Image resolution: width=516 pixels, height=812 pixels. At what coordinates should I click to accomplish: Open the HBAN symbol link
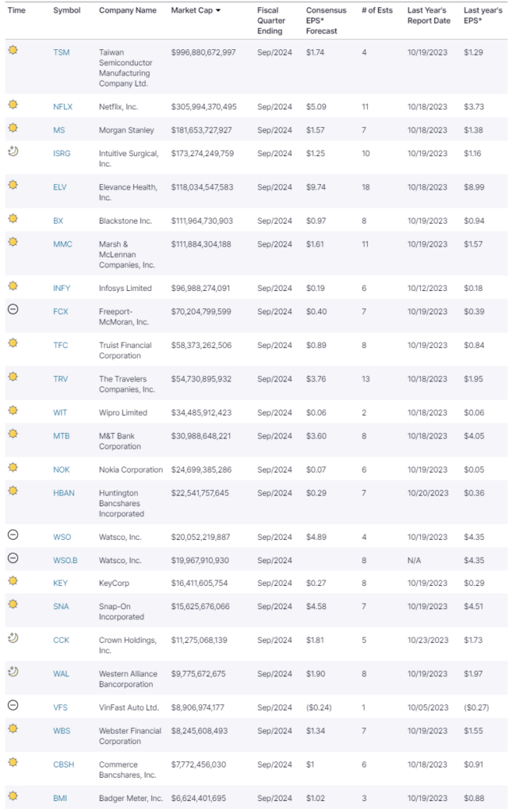pos(63,492)
